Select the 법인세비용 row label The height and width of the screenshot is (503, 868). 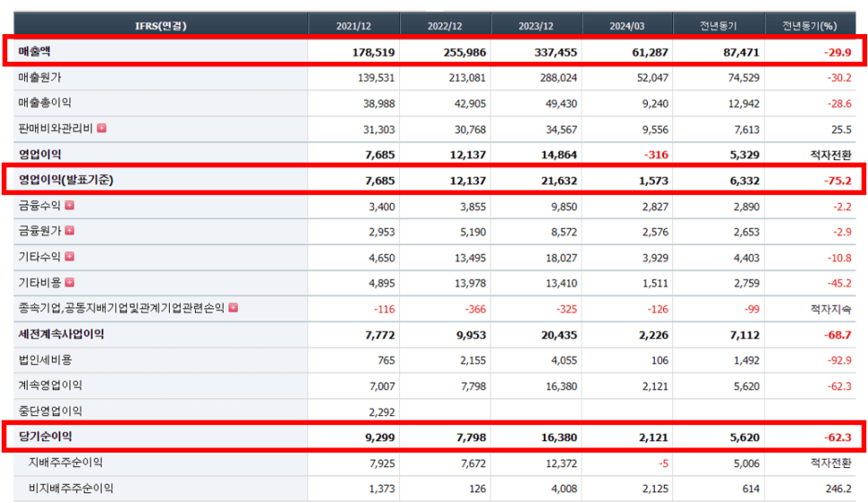45,360
